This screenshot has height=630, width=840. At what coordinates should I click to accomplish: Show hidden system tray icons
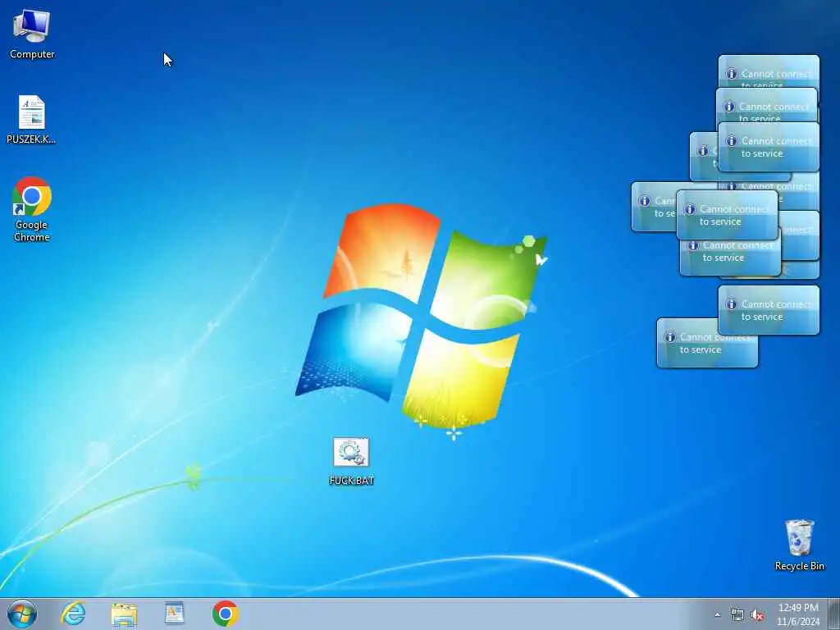[x=717, y=615]
